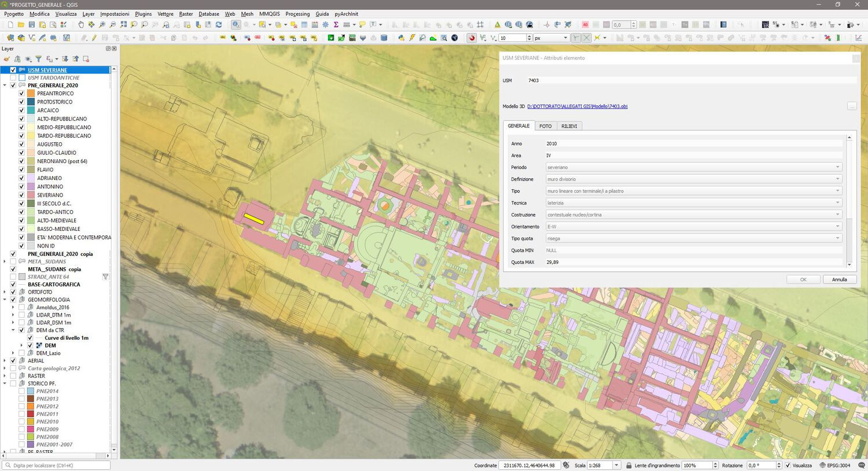Image resolution: width=868 pixels, height=471 pixels.
Task: Open the Periodo dropdown showing severiano
Action: (693, 167)
